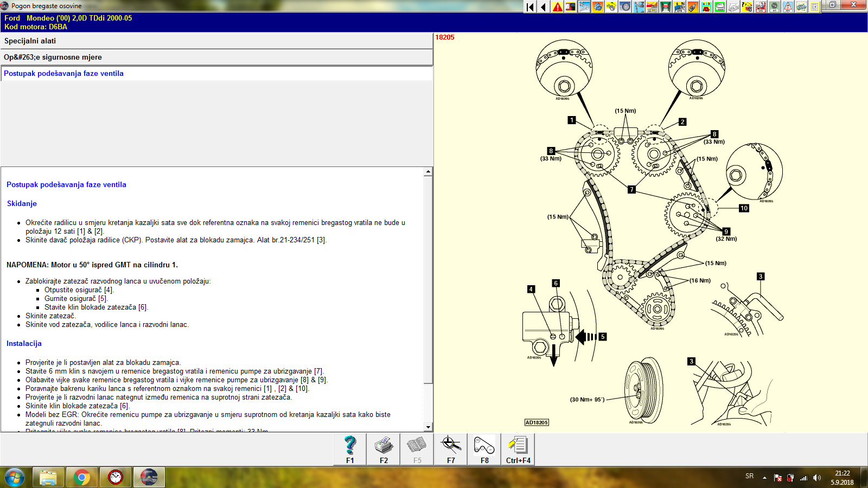Image resolution: width=868 pixels, height=488 pixels.
Task: Click the Ford Mondeo vehicle title line
Action: click(68, 18)
